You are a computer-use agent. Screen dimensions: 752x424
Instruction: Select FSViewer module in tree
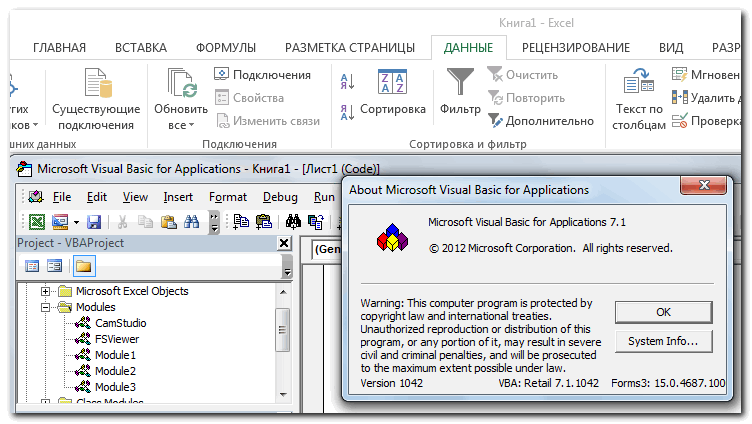coord(117,339)
